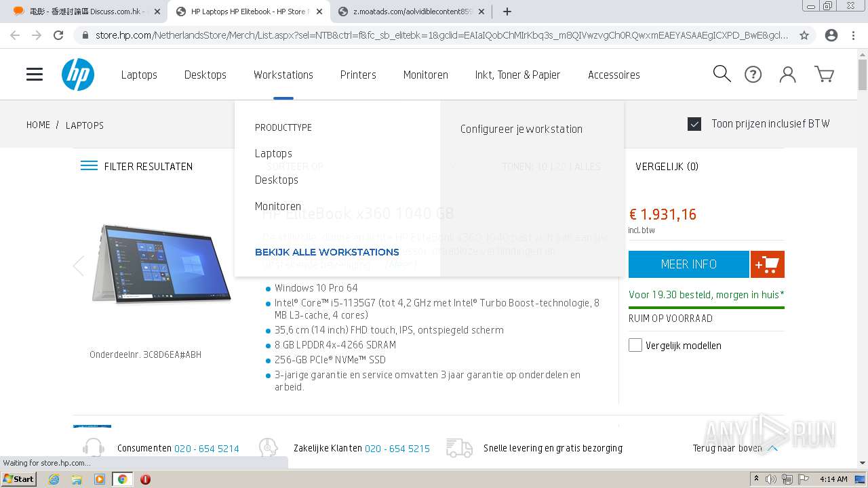Viewport: 868px width, 488px height.
Task: Close the Discuss.com.hk tab
Action: (157, 12)
